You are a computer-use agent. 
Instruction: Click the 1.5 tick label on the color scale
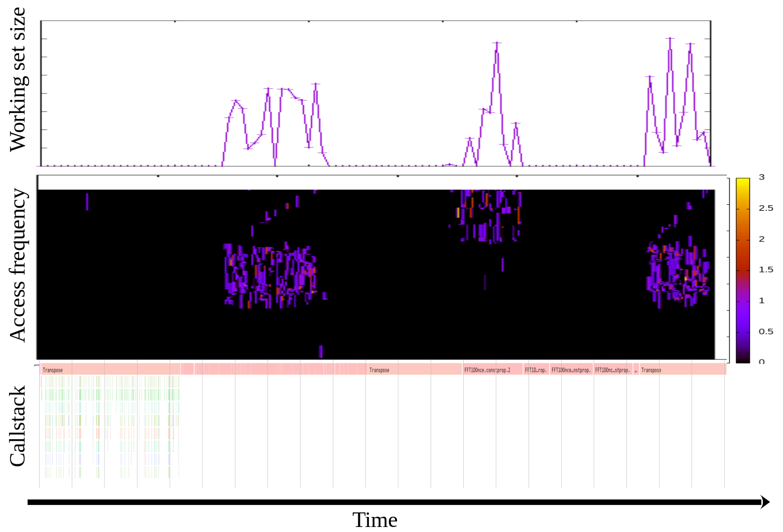(x=766, y=270)
